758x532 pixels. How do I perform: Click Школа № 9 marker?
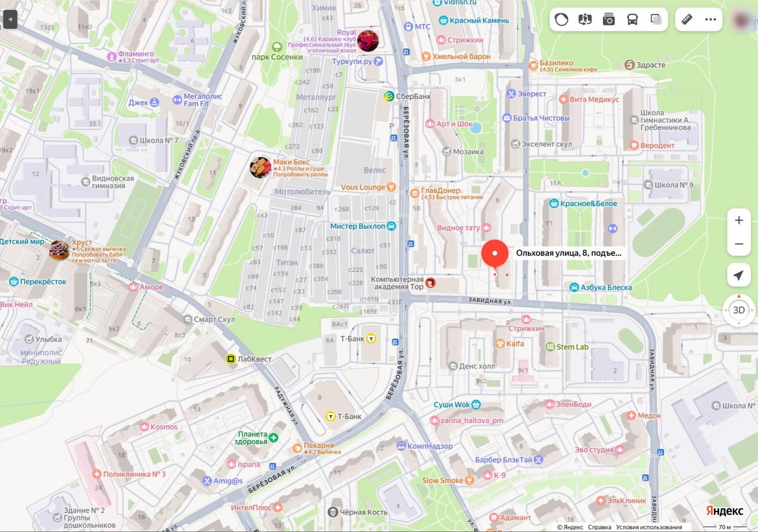649,185
